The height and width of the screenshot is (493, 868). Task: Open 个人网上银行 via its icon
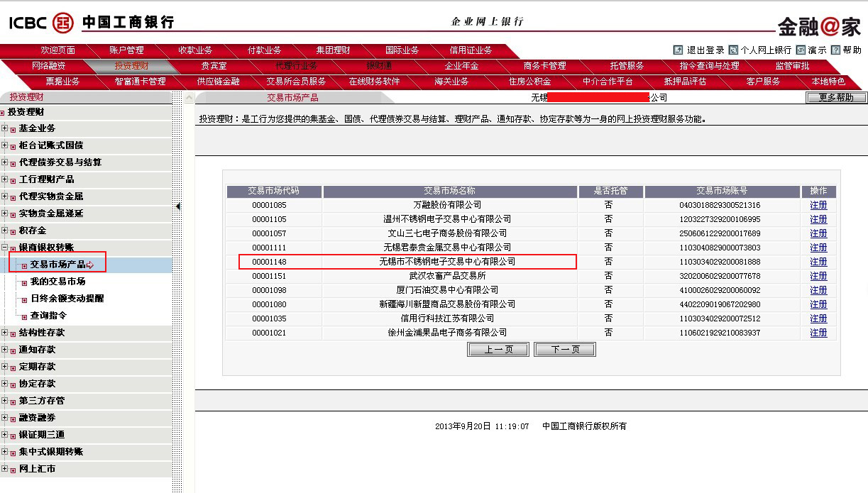tap(733, 50)
